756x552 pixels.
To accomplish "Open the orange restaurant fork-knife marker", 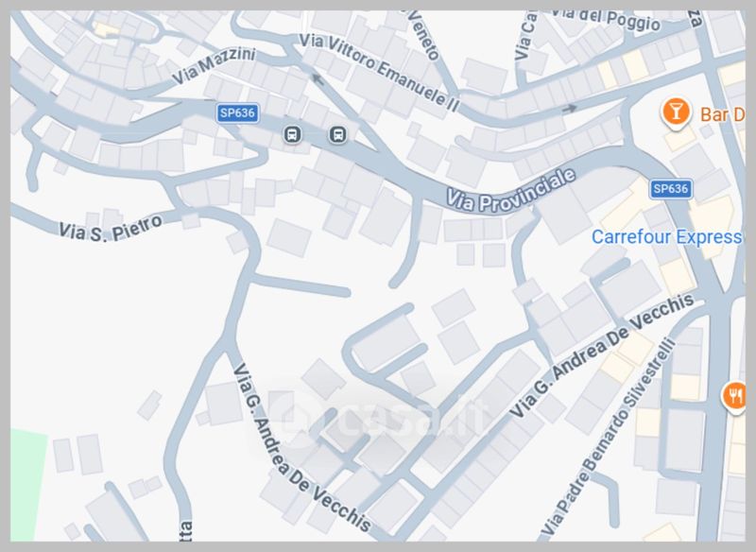I will coord(735,397).
